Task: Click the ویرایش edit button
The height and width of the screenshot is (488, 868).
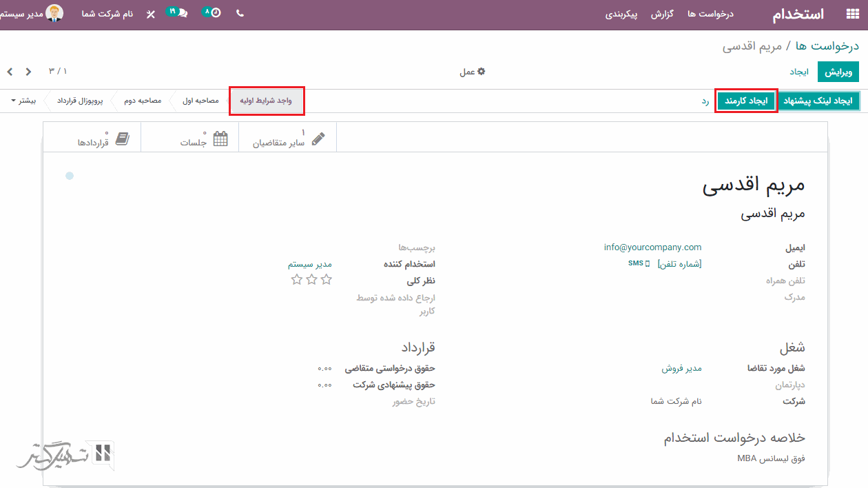Action: tap(838, 72)
